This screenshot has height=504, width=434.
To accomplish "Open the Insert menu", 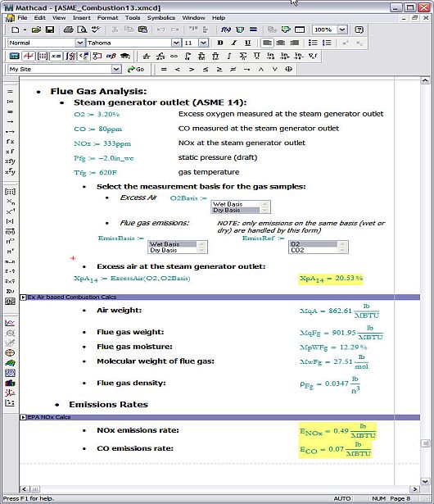I will click(x=81, y=18).
